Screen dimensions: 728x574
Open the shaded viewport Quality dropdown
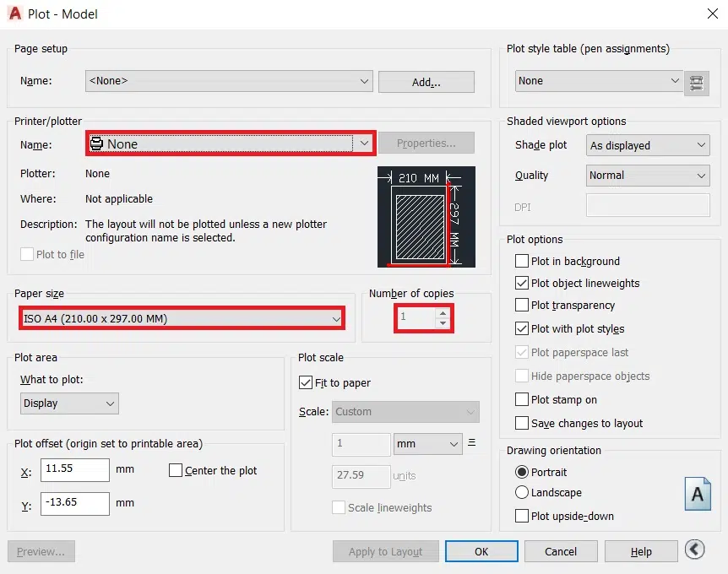pyautogui.click(x=648, y=176)
